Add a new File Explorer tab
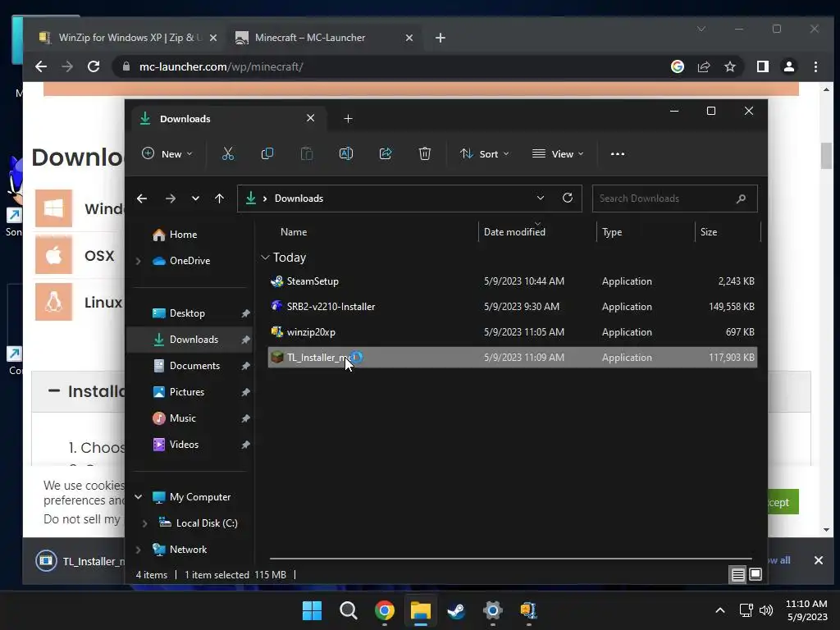Viewport: 840px width, 630px height. [348, 119]
